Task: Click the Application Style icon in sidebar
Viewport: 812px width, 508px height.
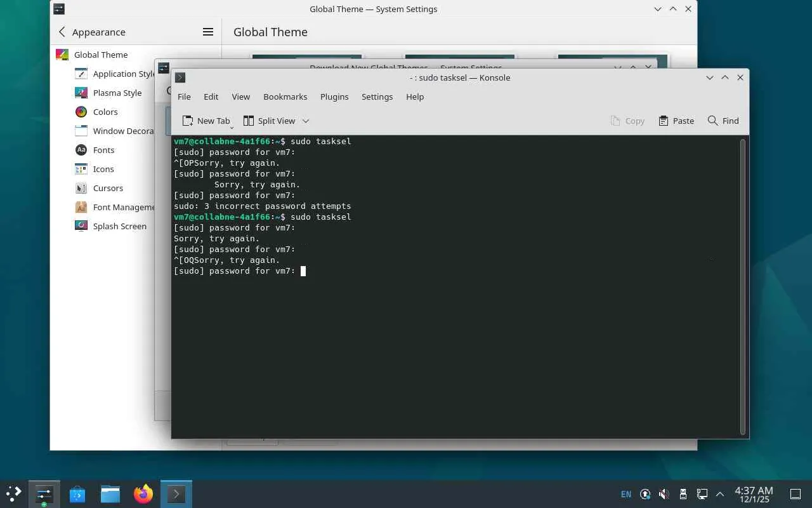Action: point(81,74)
